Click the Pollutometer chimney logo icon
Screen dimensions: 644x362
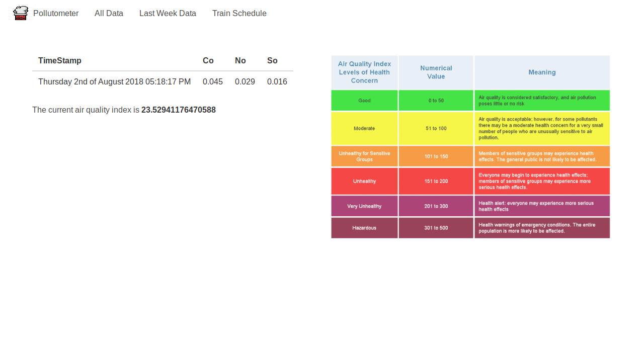21,13
